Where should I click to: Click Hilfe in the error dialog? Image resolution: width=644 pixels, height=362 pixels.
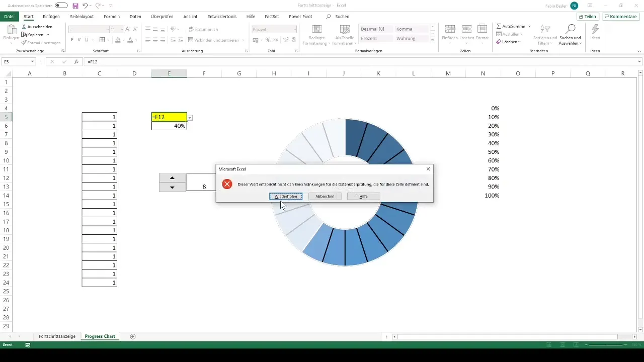[x=363, y=196]
